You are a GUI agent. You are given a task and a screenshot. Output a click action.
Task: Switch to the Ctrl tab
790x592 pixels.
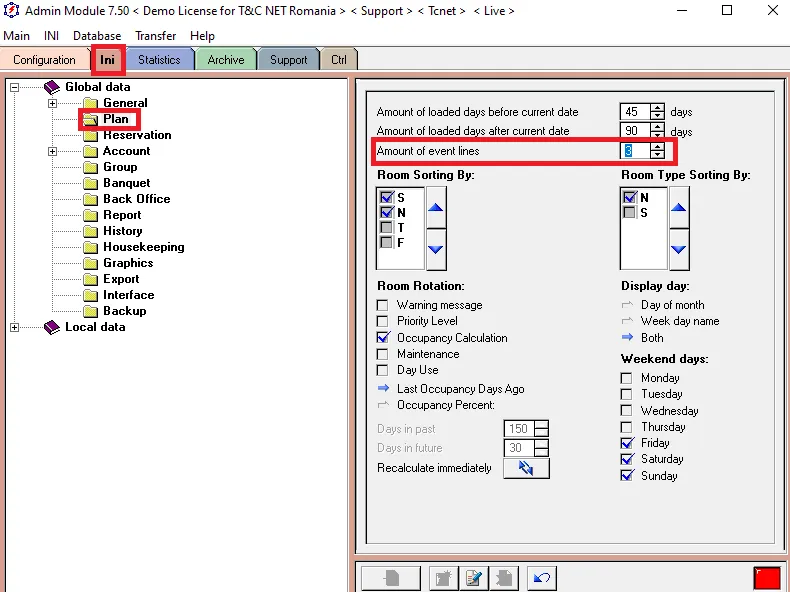click(339, 60)
